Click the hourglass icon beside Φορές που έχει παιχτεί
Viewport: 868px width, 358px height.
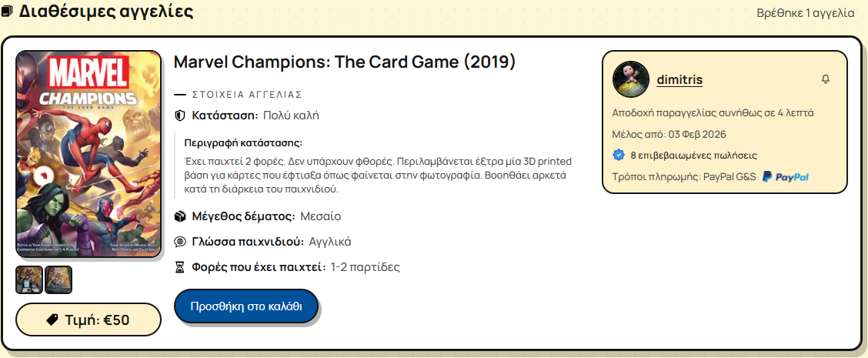(x=180, y=267)
